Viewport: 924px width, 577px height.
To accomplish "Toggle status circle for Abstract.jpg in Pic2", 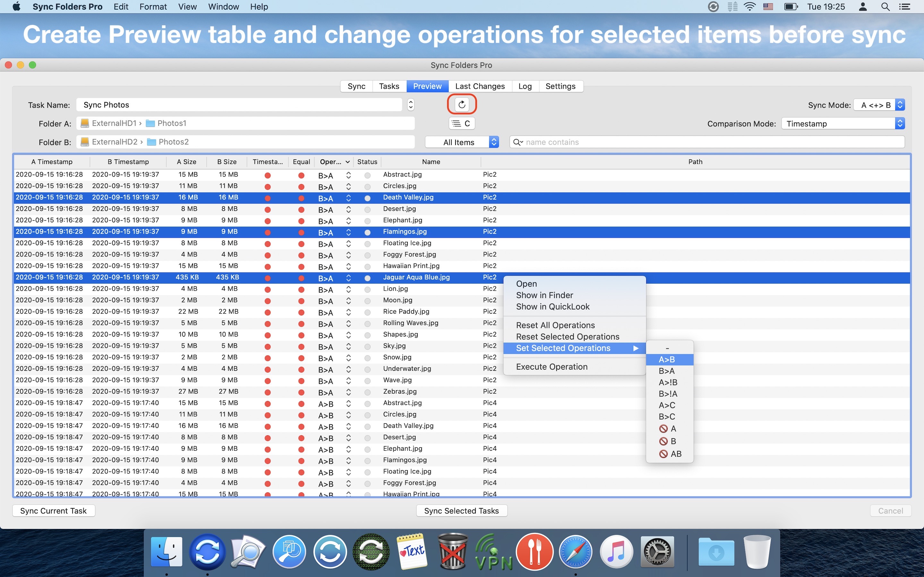I will 367,175.
